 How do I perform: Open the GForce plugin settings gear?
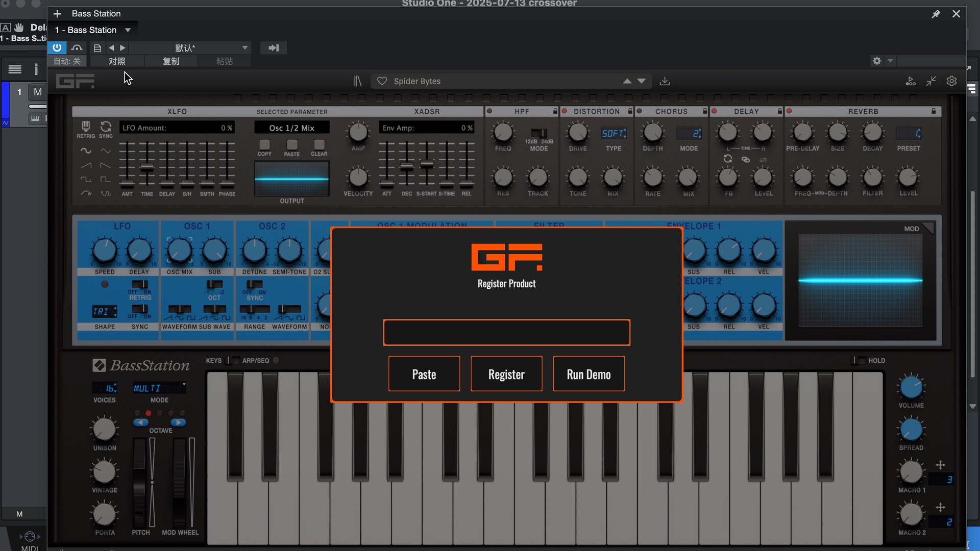click(951, 81)
